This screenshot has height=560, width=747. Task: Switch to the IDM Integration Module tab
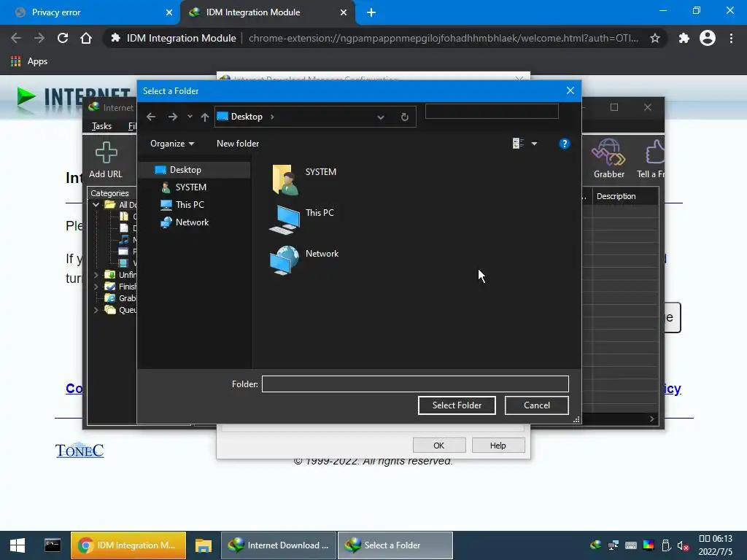point(267,13)
